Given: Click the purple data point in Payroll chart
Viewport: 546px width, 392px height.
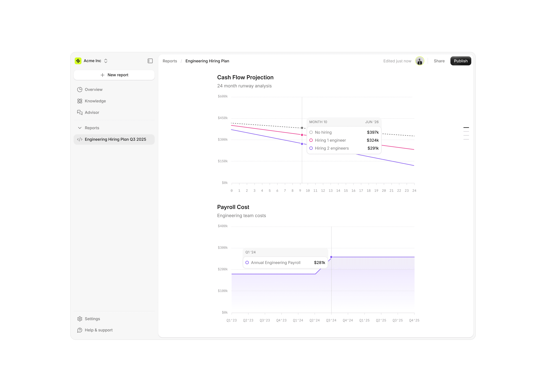Looking at the screenshot, I should (x=331, y=257).
